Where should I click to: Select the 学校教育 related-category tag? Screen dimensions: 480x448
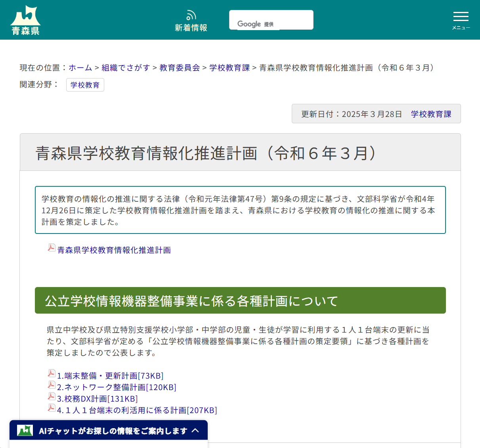[85, 84]
